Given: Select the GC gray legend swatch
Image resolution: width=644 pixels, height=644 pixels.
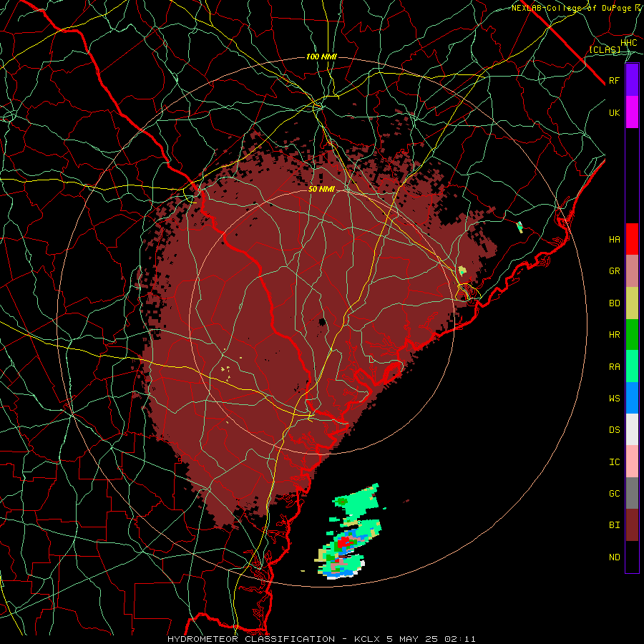Looking at the screenshot, I should tap(632, 493).
